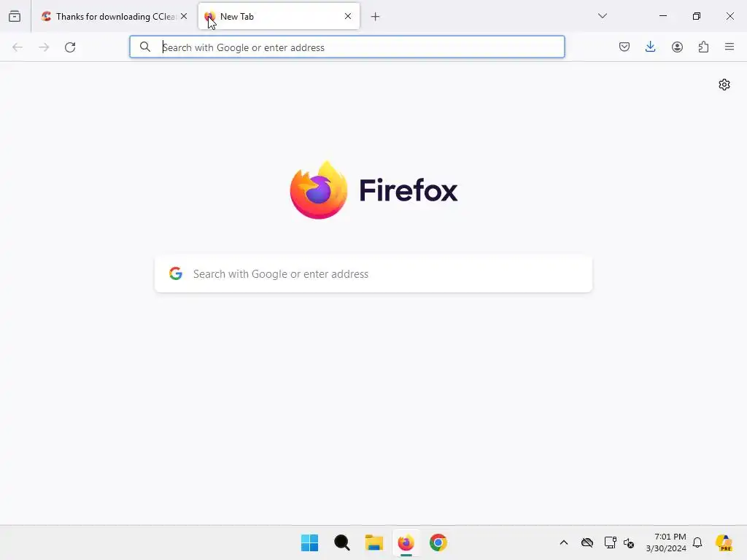Viewport: 747px width, 560px height.
Task: Click the Firefox taskbar icon
Action: point(406,542)
